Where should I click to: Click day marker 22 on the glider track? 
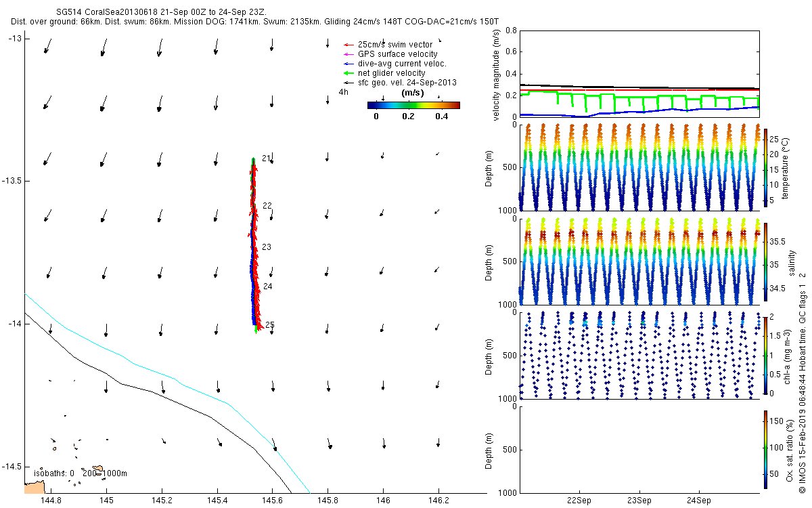(x=267, y=206)
